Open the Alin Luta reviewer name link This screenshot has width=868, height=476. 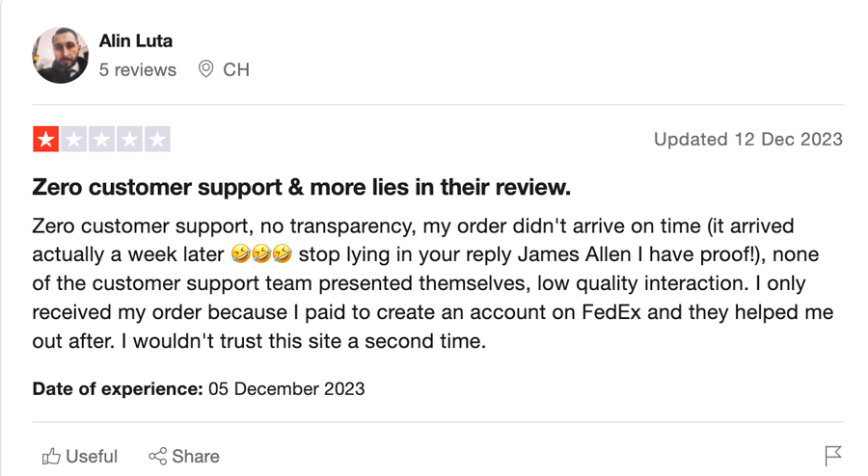click(136, 40)
